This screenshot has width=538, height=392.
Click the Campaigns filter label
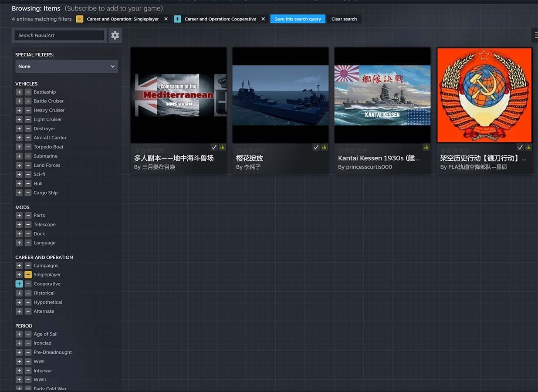pos(46,265)
